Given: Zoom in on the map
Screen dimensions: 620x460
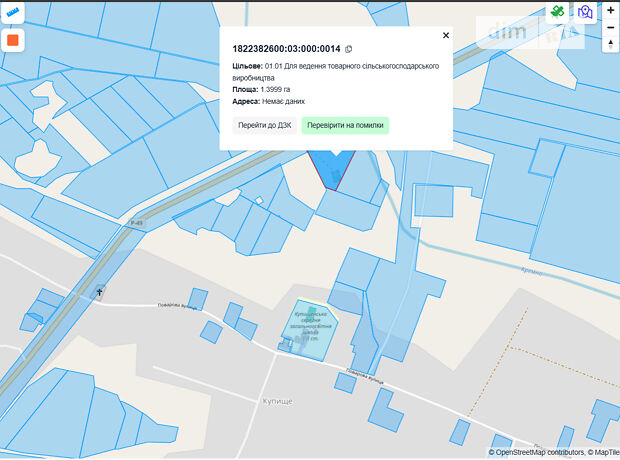Looking at the screenshot, I should [610, 10].
